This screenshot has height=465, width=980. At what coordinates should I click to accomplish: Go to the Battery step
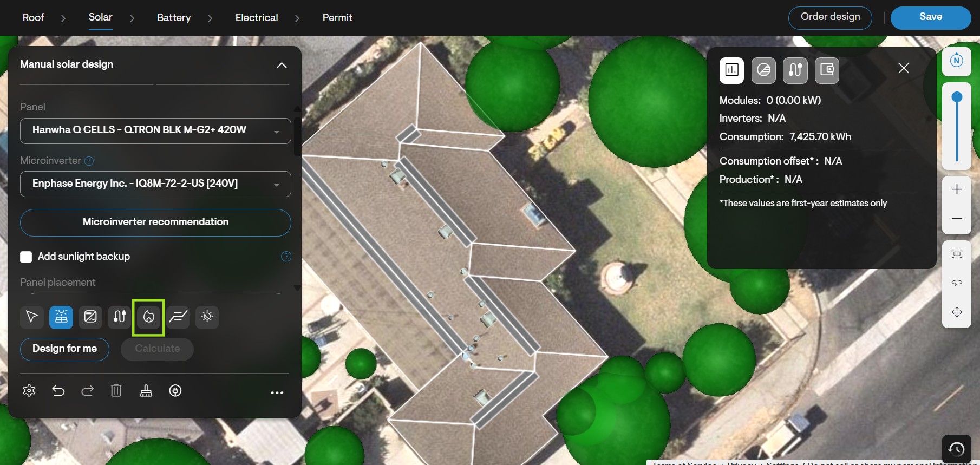[174, 18]
